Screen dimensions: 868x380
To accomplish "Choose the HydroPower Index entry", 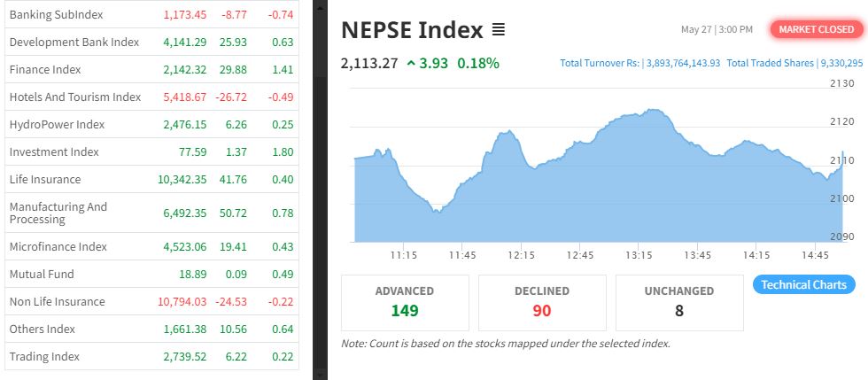I will pos(57,124).
